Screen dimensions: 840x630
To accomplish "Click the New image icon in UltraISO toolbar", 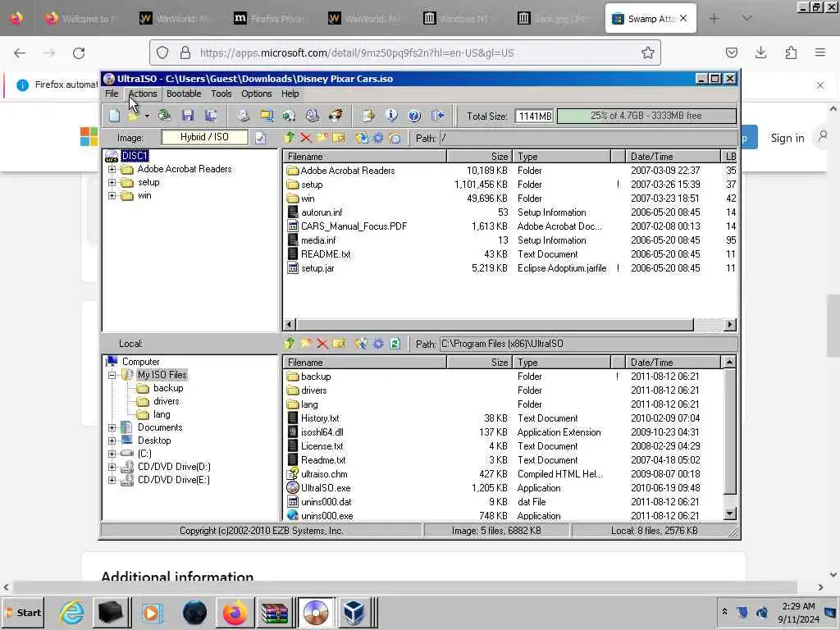I will (x=114, y=115).
